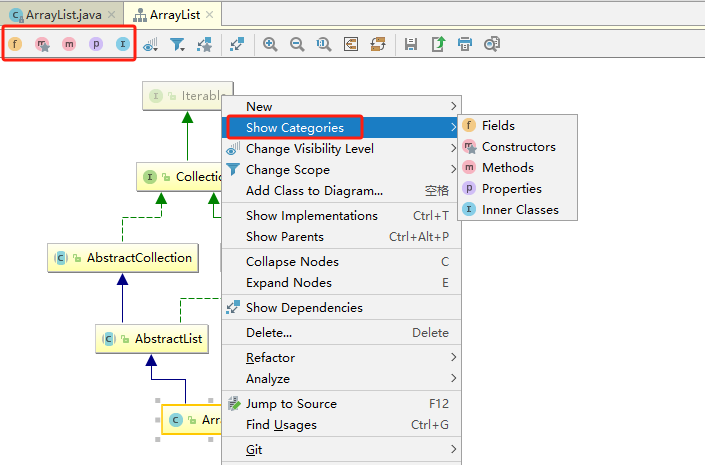705x465 pixels.
Task: Select the highlighted ArrayList class node
Action: [x=192, y=420]
